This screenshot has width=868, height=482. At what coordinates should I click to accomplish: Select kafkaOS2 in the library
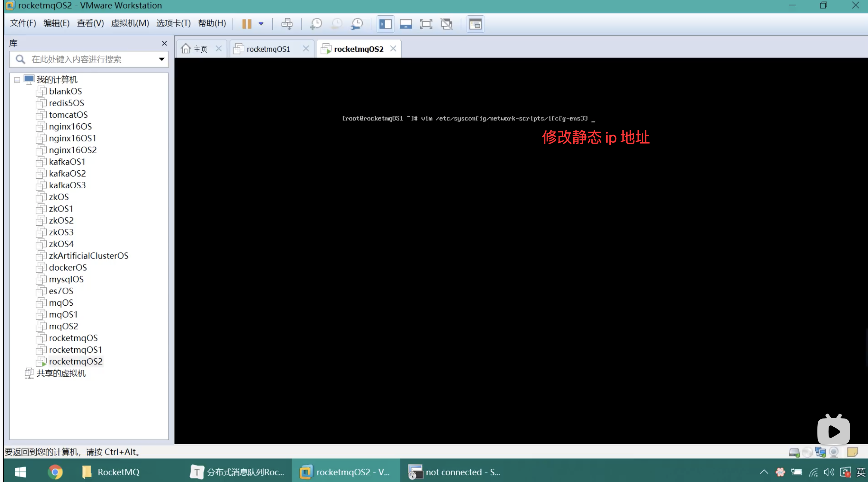click(67, 174)
